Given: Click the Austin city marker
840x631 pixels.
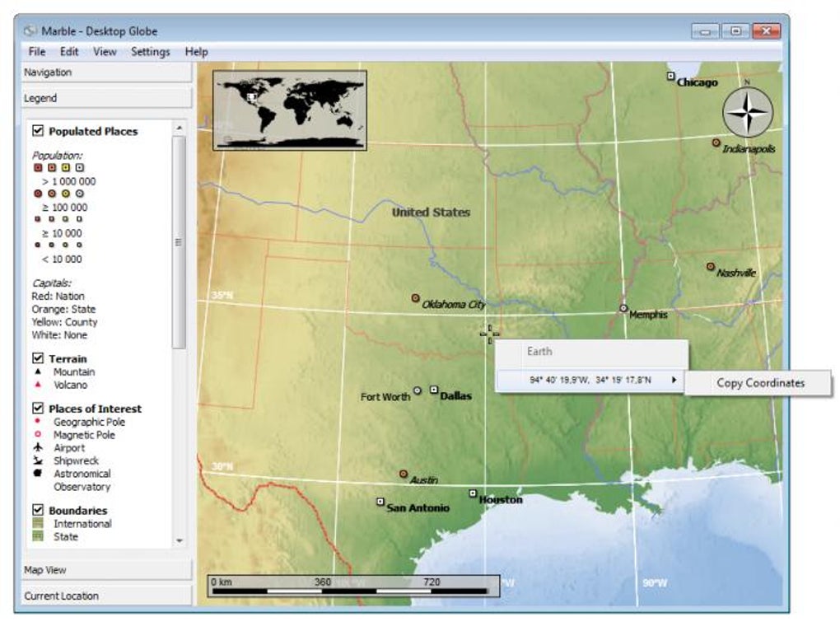Looking at the screenshot, I should pos(404,474).
